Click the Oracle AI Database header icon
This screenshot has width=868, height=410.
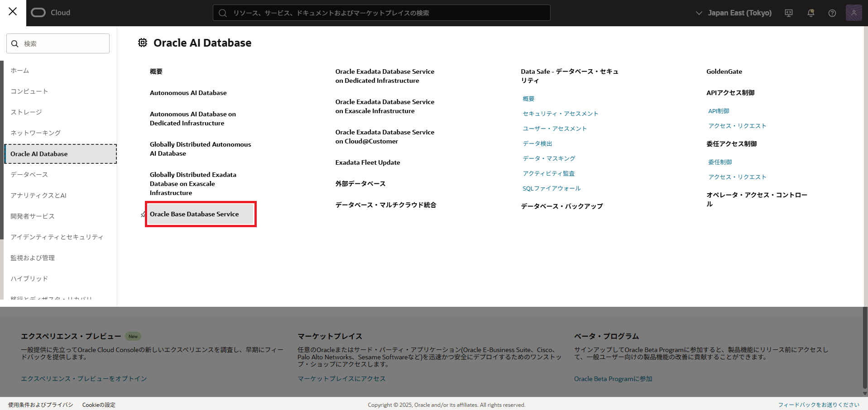[x=142, y=43]
